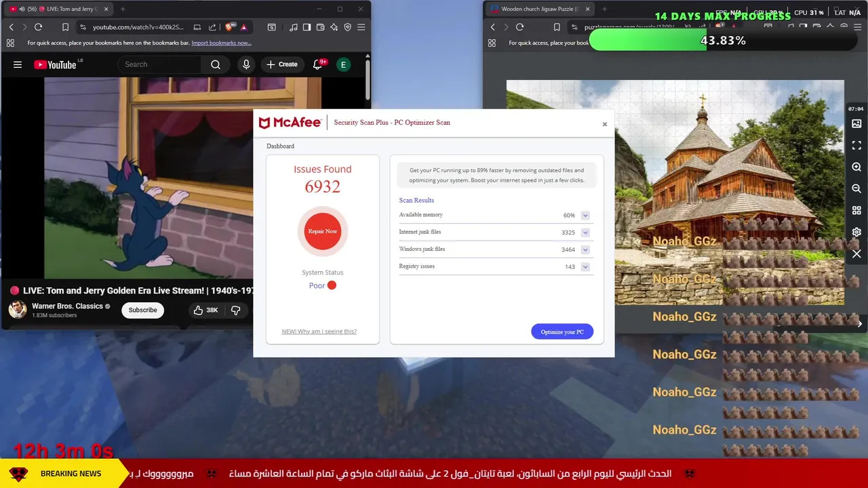868x488 pixels.
Task: Click the red Repair Now button
Action: 323,231
